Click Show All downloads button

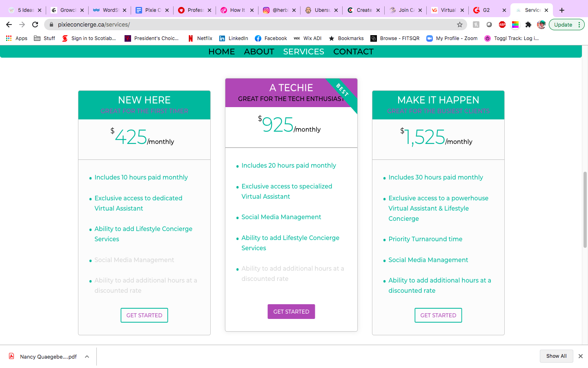click(x=556, y=356)
